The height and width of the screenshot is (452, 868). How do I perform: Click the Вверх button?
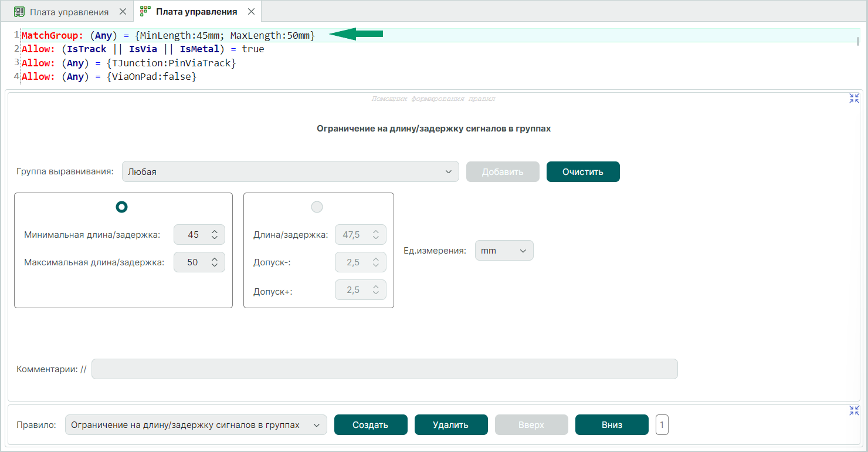click(x=531, y=425)
